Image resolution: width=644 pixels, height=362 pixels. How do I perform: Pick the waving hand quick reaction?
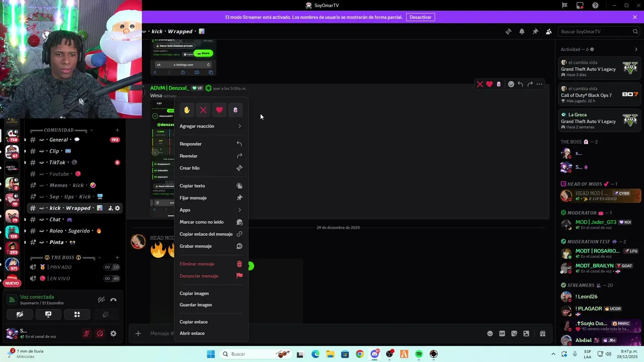pyautogui.click(x=187, y=110)
